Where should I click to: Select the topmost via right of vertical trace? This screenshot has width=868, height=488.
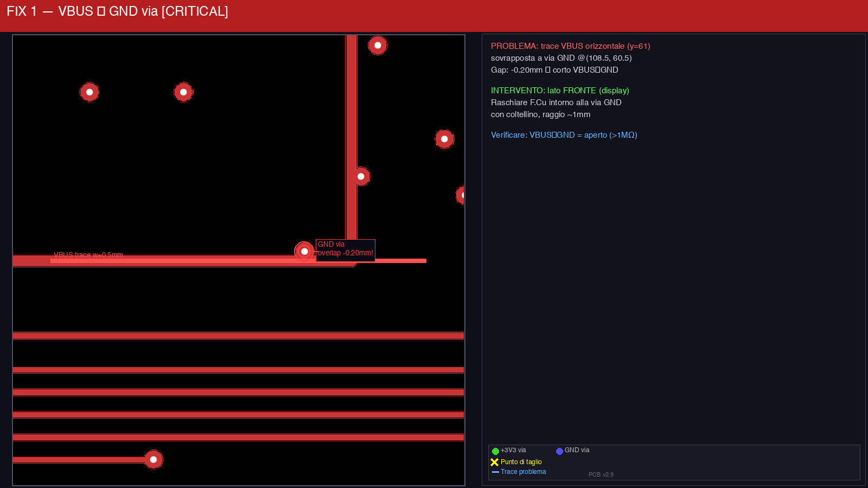point(378,46)
